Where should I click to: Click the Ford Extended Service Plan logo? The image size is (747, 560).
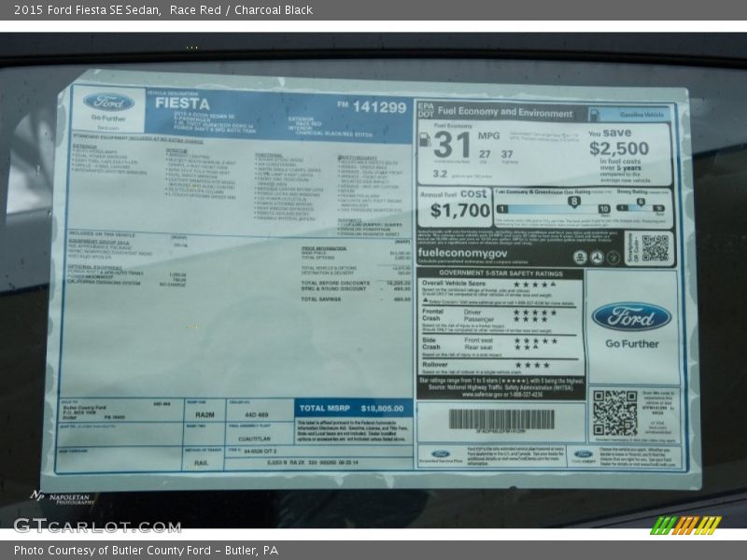pyautogui.click(x=441, y=456)
